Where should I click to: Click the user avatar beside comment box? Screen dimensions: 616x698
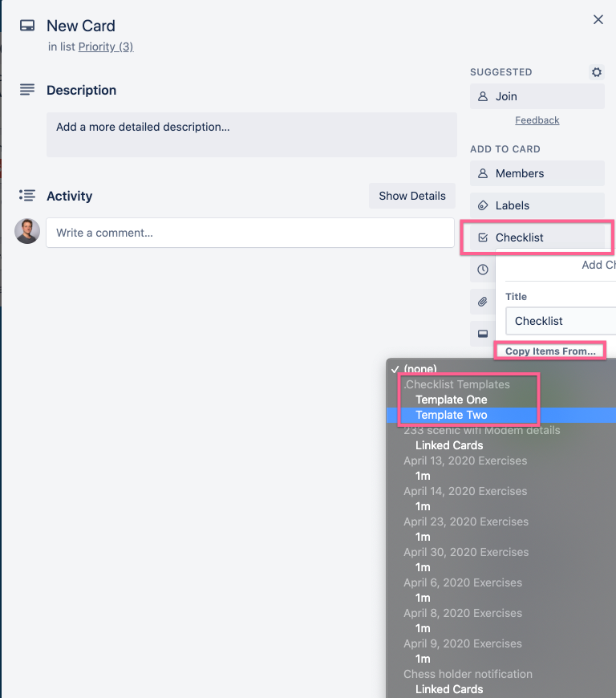pos(27,231)
